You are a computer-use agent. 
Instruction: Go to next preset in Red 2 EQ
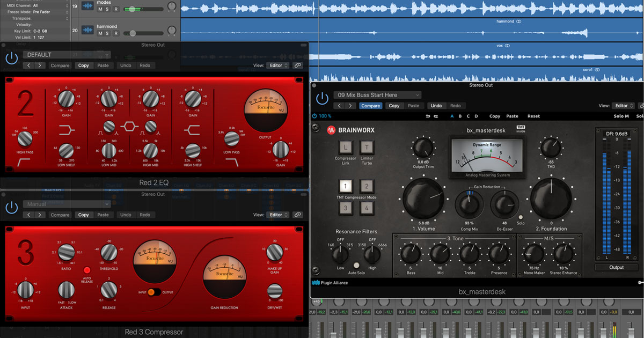click(40, 65)
